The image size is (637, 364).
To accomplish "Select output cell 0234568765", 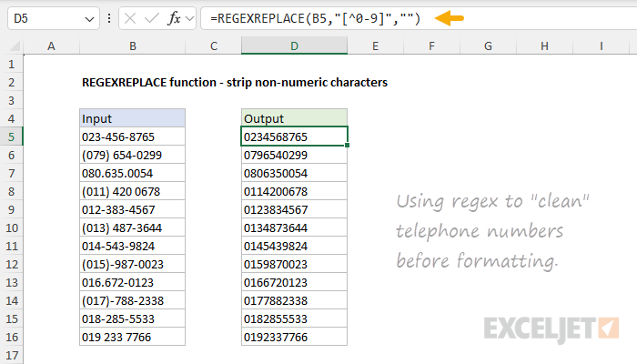I will click(x=295, y=136).
